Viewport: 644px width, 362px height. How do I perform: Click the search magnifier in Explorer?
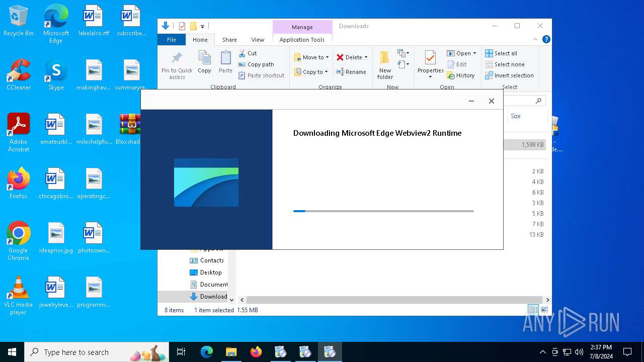click(x=538, y=101)
